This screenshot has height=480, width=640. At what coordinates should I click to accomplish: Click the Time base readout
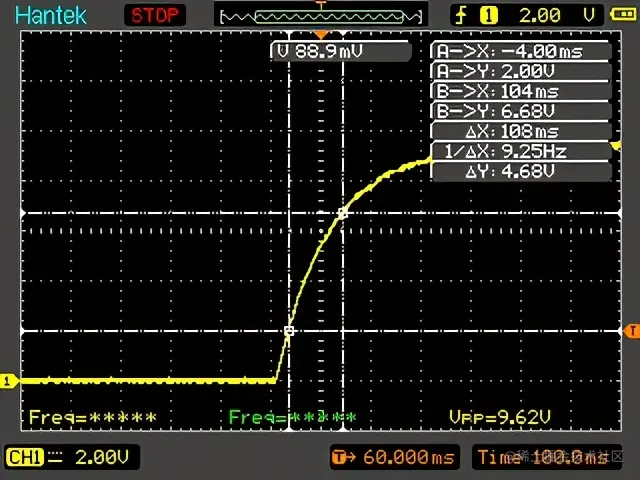[547, 457]
